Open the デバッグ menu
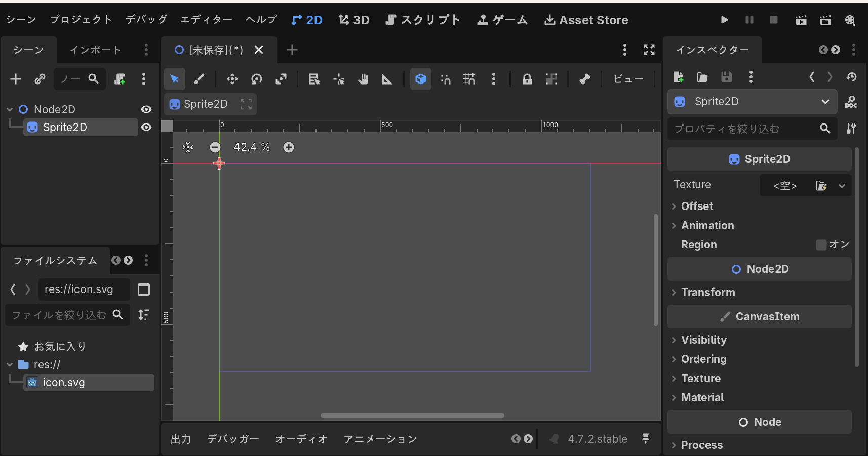Viewport: 868px width, 456px height. [146, 20]
